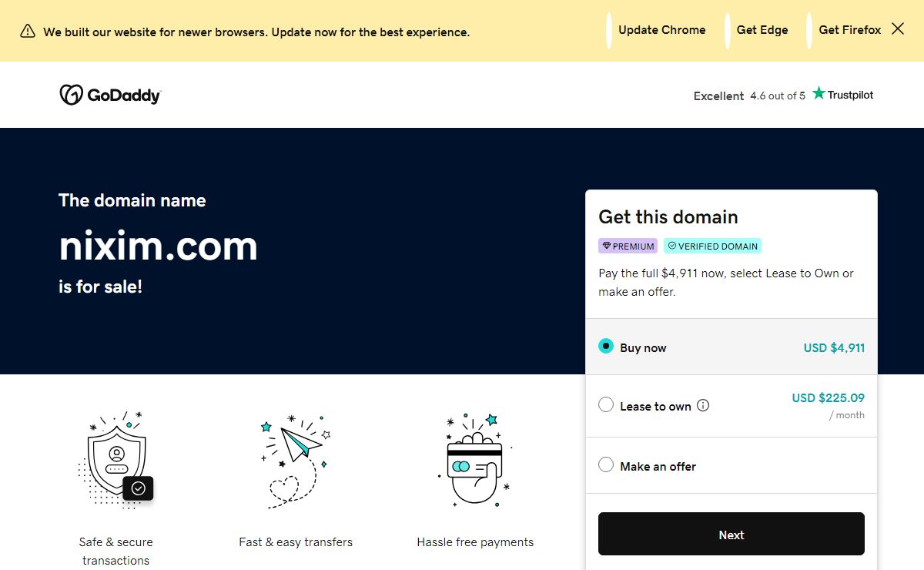Click the GoDaddy logo

[110, 95]
